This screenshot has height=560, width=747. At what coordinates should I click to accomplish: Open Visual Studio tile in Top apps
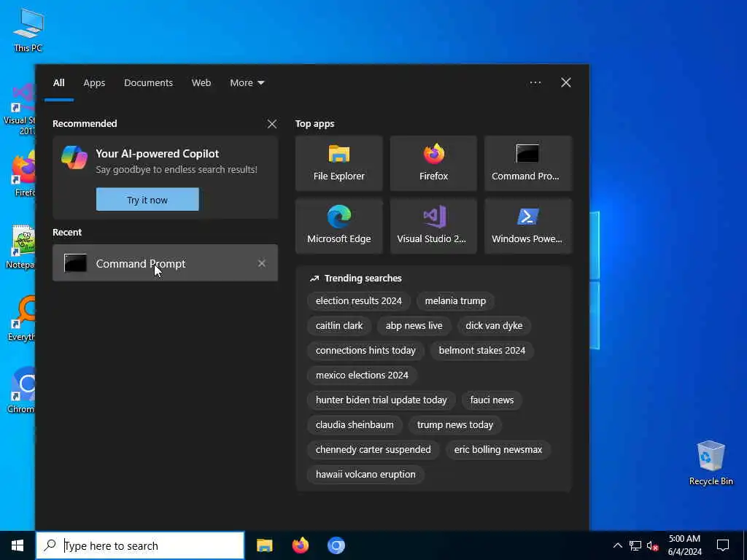[x=433, y=226]
